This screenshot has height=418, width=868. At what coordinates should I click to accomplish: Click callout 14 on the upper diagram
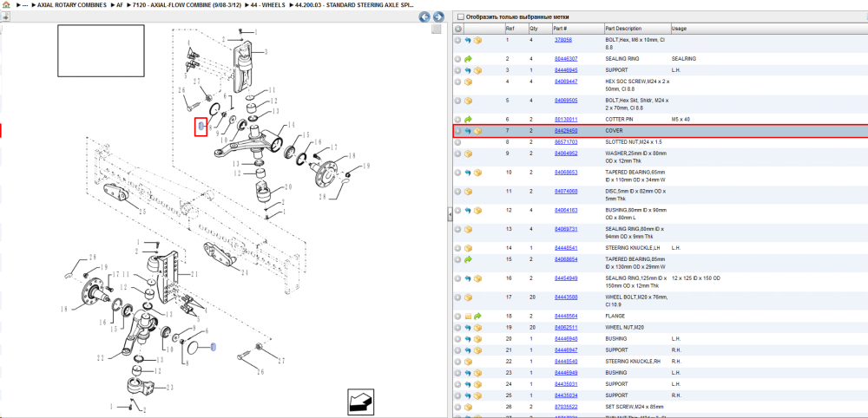[x=291, y=125]
